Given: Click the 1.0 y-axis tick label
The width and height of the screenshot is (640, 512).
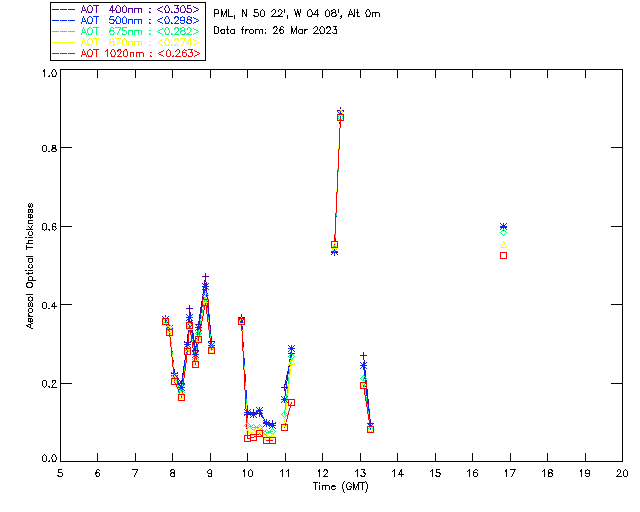Looking at the screenshot, I should 49,73.
